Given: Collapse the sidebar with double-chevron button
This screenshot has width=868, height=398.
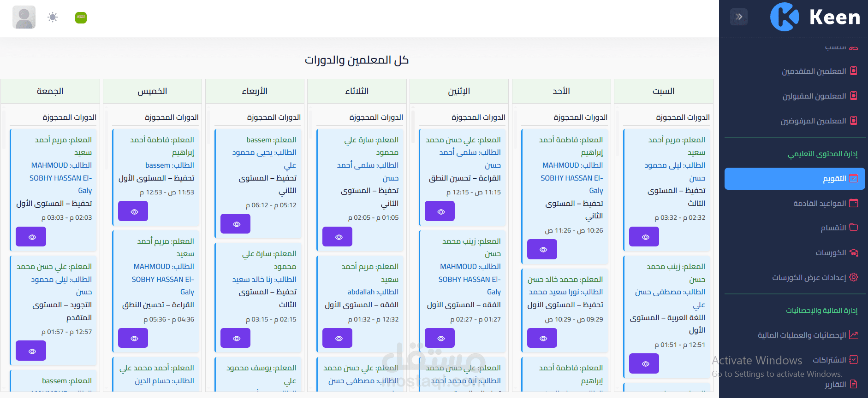Looking at the screenshot, I should point(739,17).
